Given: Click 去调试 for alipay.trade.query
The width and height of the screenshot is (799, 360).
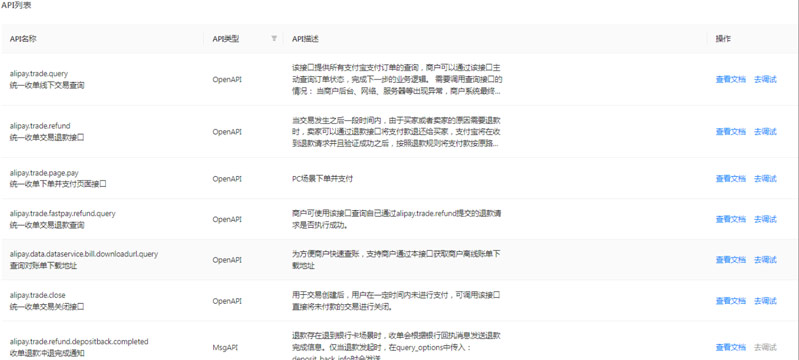Looking at the screenshot, I should pyautogui.click(x=765, y=80).
